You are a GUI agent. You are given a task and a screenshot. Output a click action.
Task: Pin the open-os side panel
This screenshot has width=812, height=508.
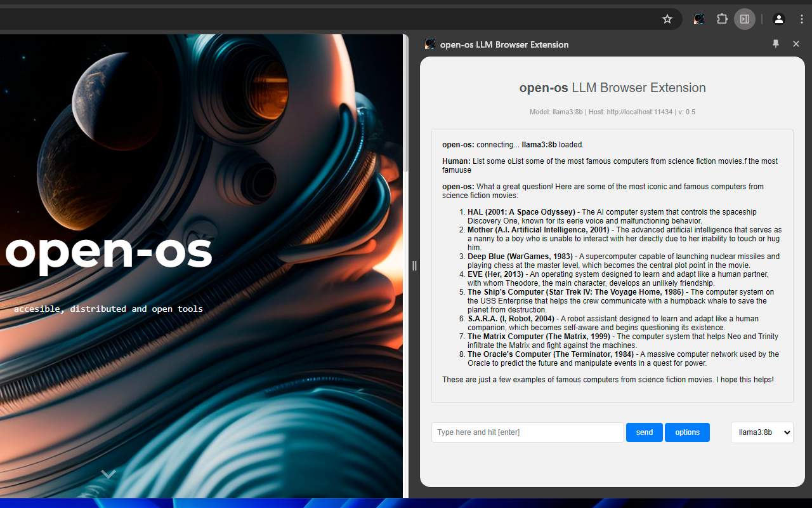[x=775, y=44]
